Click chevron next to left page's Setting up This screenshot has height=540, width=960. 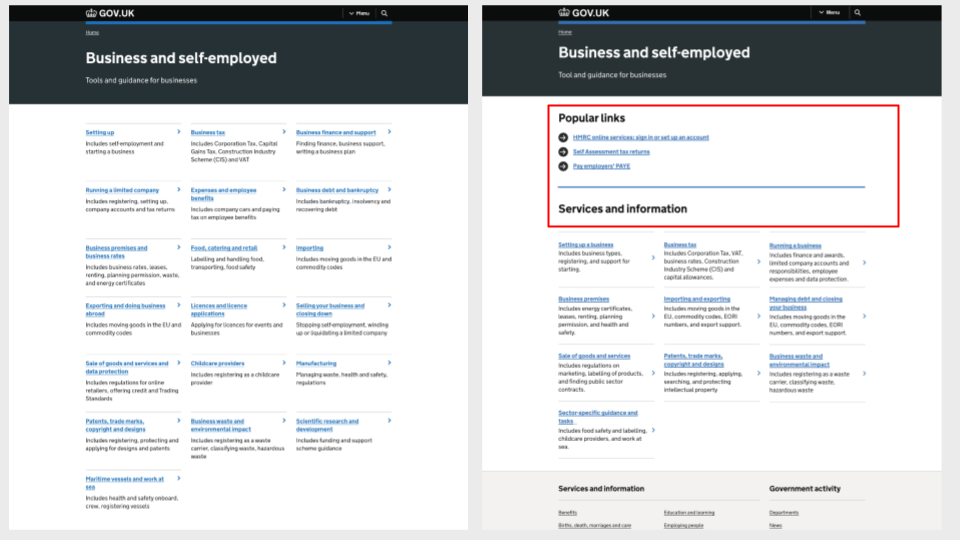pos(179,132)
